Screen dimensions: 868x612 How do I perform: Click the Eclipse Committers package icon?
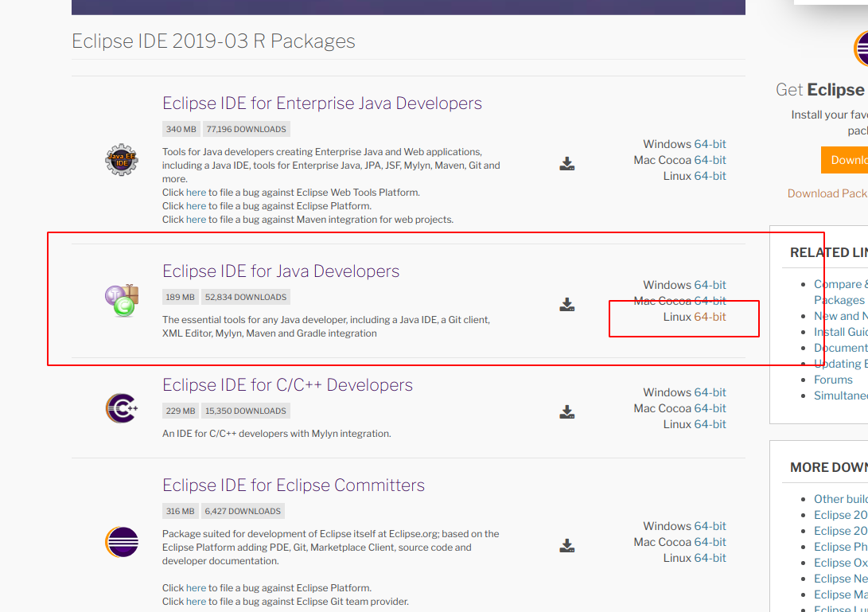(x=122, y=542)
